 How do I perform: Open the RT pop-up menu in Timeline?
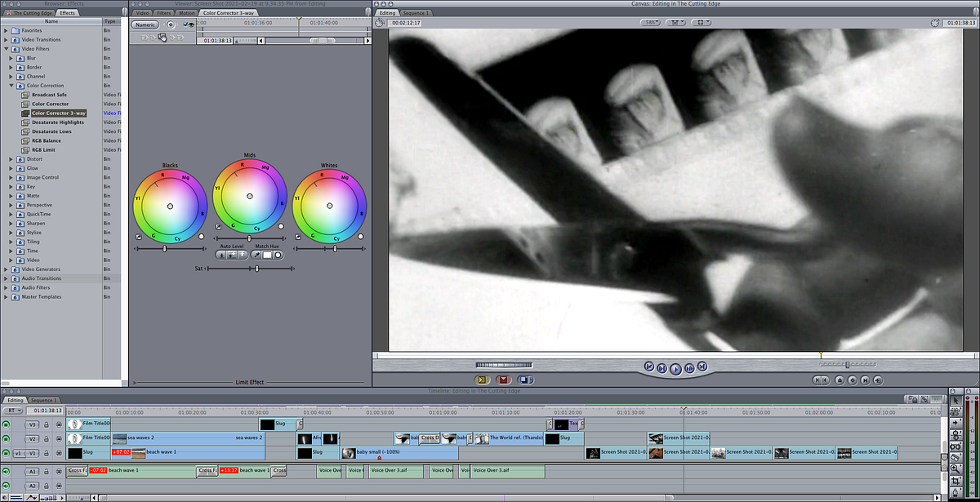[x=12, y=411]
